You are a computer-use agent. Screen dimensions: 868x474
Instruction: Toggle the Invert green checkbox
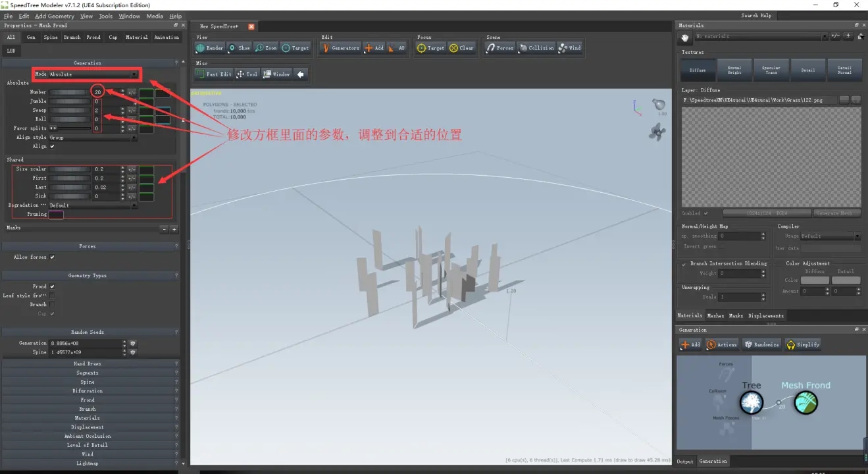click(x=723, y=247)
